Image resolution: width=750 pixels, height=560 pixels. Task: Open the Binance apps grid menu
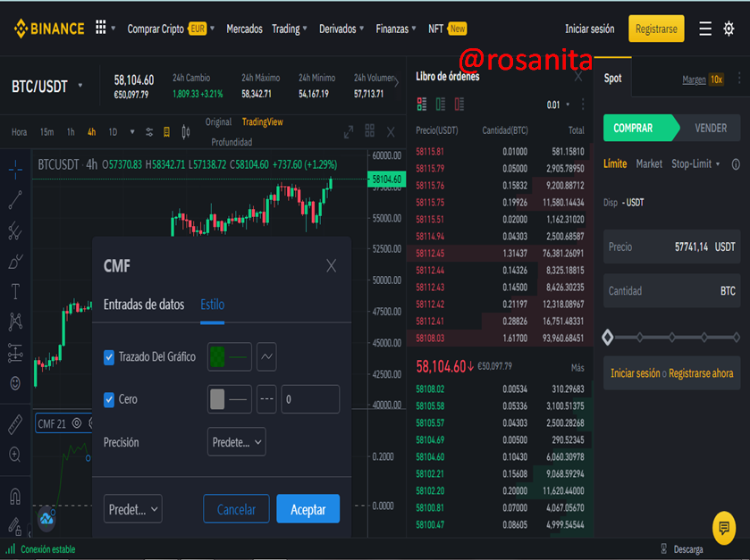100,27
